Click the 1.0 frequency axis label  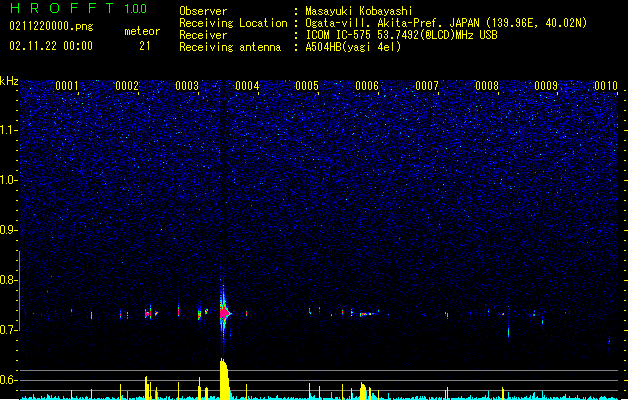point(9,180)
